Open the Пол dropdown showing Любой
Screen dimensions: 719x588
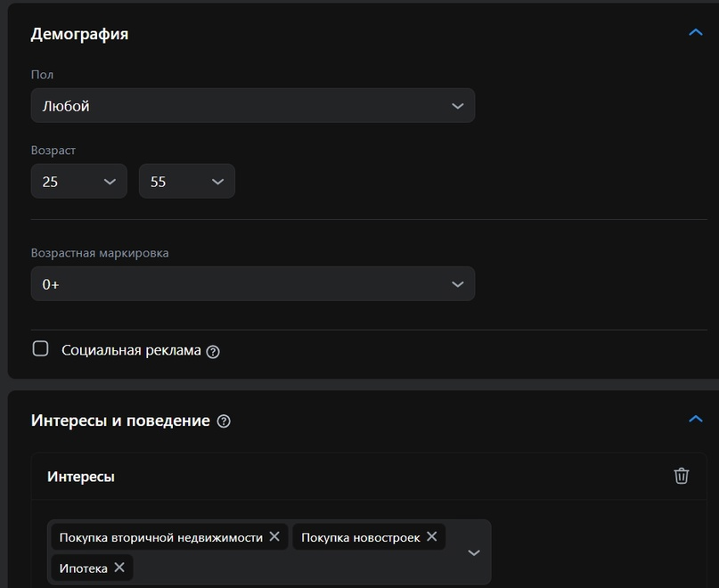[x=253, y=105]
